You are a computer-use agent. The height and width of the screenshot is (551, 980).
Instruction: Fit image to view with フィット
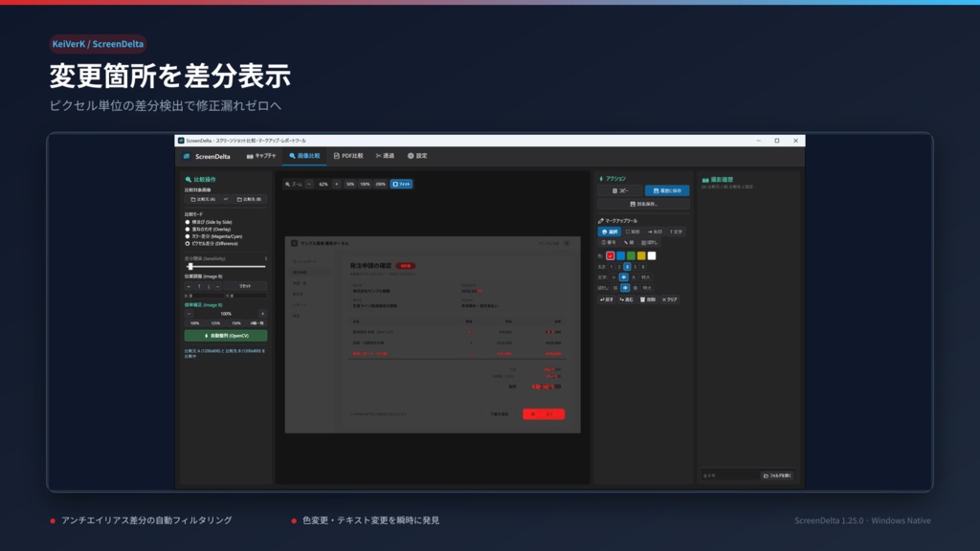(401, 185)
